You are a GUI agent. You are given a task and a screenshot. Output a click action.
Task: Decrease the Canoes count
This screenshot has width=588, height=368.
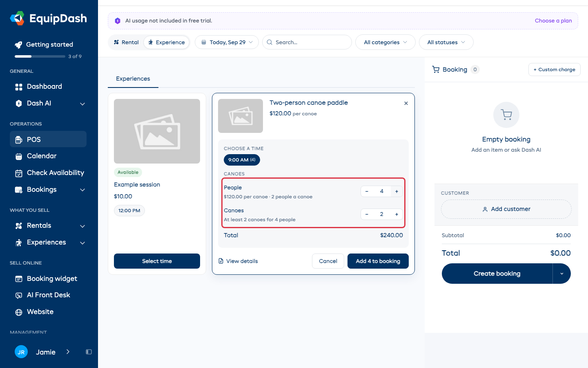[367, 214]
